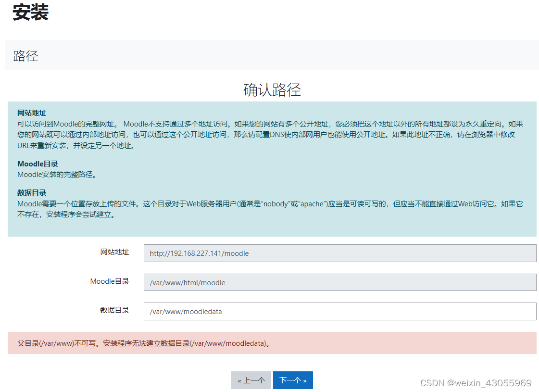Click the 网站地址 field label

[x=114, y=252]
